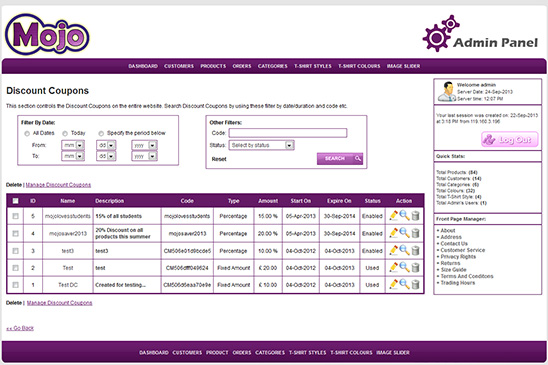Choose Specify the period below option
The width and height of the screenshot is (548, 365).
pyautogui.click(x=101, y=134)
